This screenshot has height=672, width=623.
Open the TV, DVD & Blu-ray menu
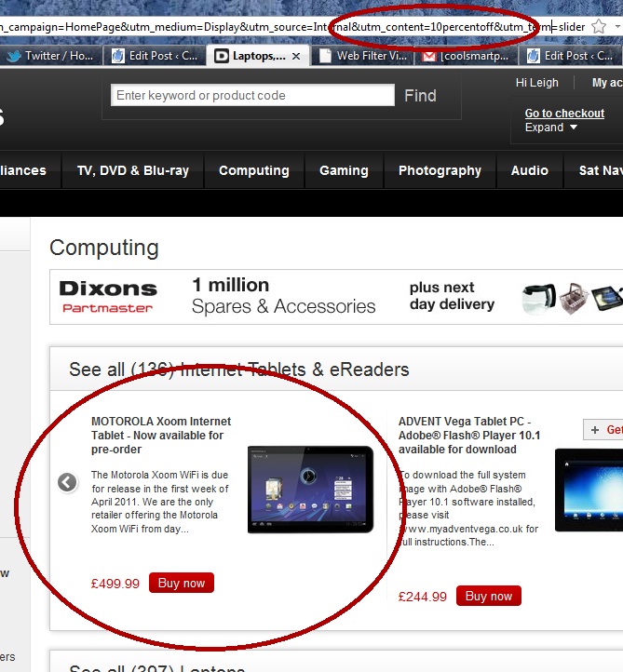[x=133, y=170]
